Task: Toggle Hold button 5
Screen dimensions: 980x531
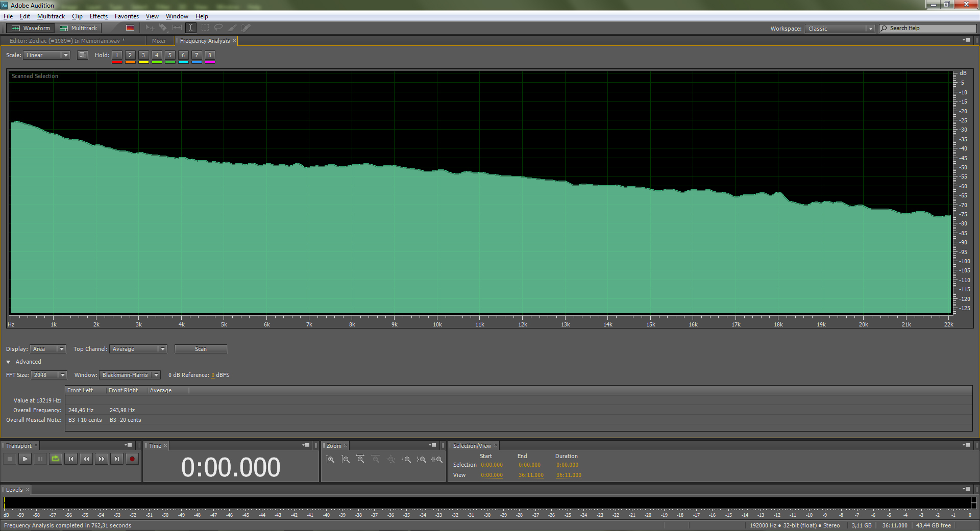Action: click(170, 55)
